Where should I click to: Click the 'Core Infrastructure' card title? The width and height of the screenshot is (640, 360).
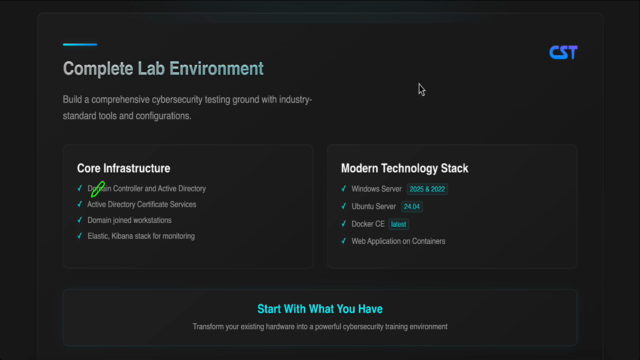(124, 168)
